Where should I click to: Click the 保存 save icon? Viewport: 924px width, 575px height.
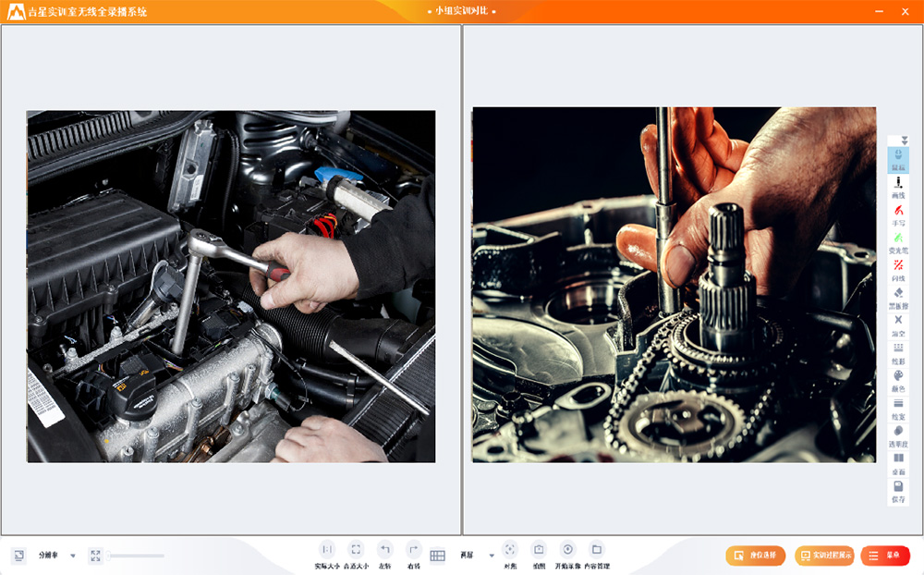click(x=897, y=487)
